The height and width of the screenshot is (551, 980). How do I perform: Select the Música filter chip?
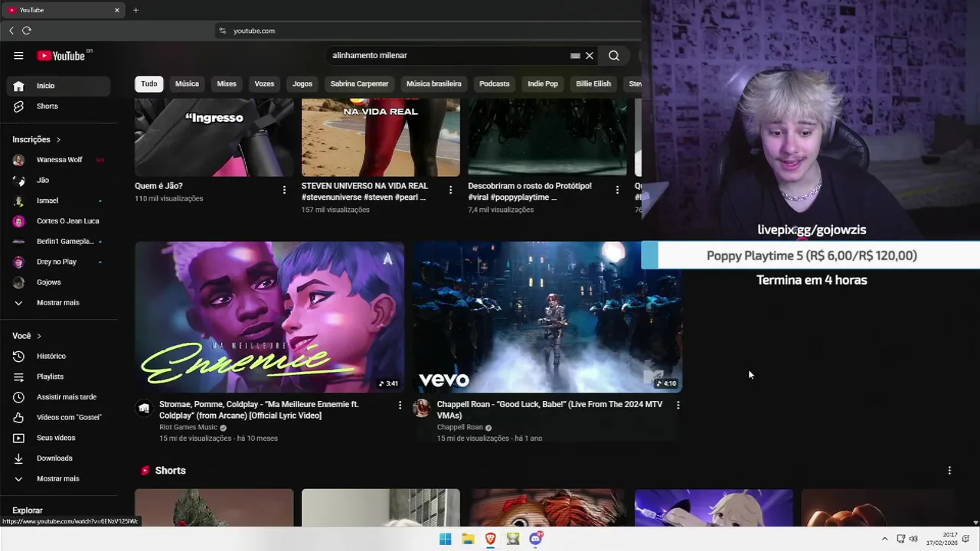tap(187, 83)
